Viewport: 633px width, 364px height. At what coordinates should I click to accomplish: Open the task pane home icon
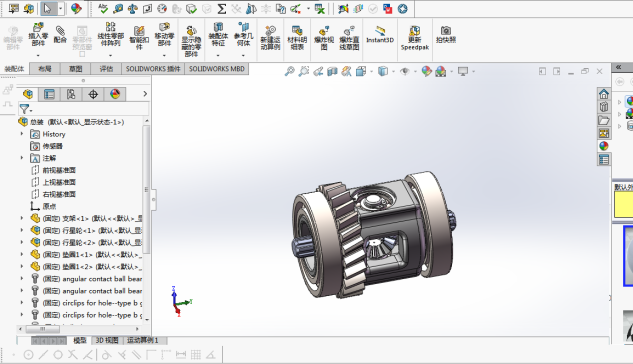(x=604, y=94)
